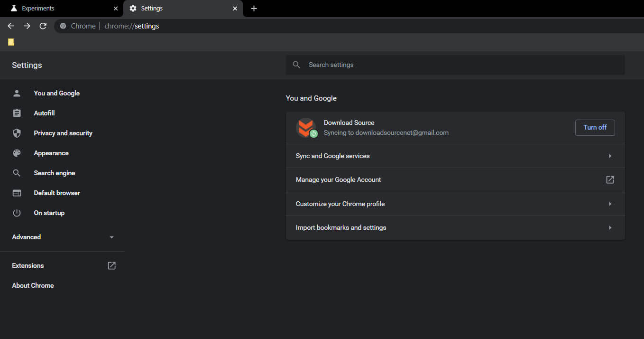Open Autofill settings section
Image resolution: width=644 pixels, height=339 pixels.
pyautogui.click(x=44, y=113)
